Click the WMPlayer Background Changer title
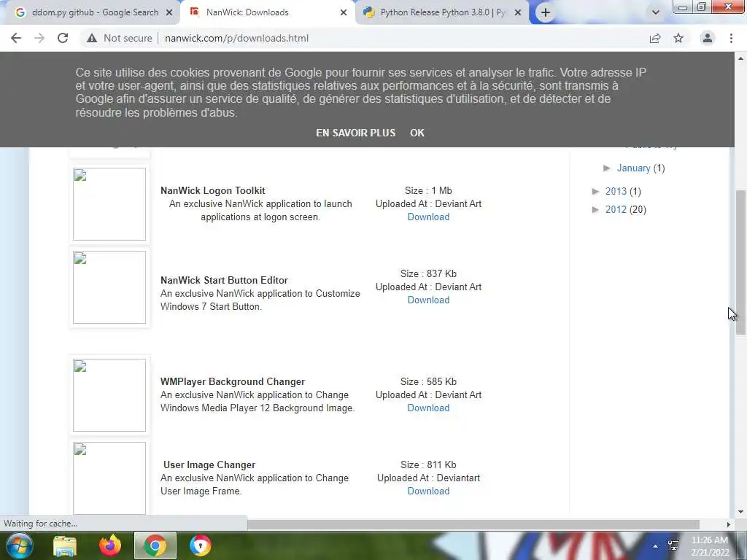 [x=233, y=381]
